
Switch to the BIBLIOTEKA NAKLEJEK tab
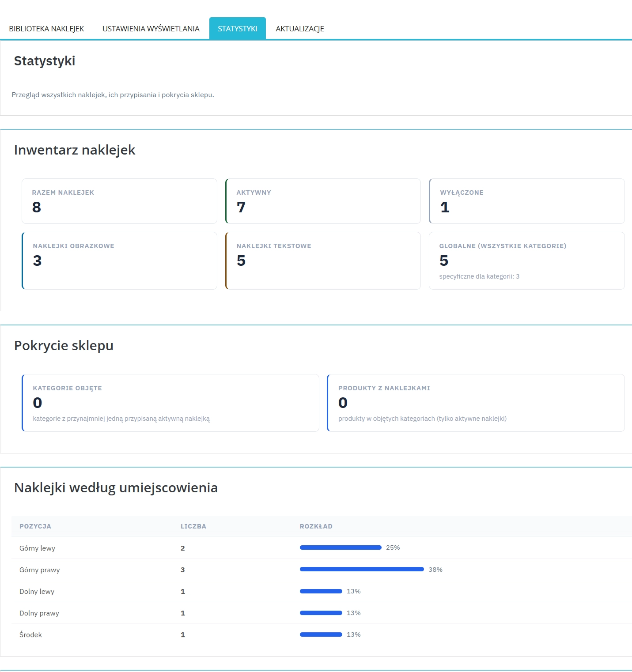(x=45, y=28)
